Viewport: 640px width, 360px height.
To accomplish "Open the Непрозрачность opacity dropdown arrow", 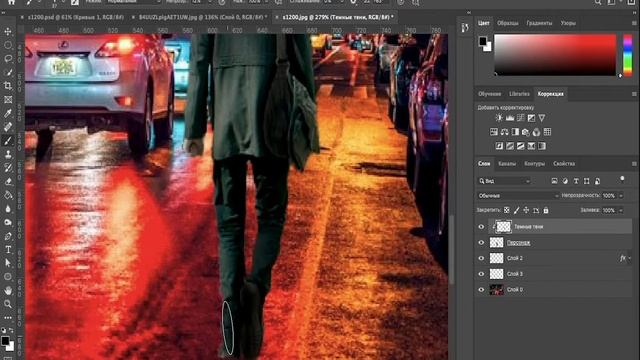I will point(621,196).
